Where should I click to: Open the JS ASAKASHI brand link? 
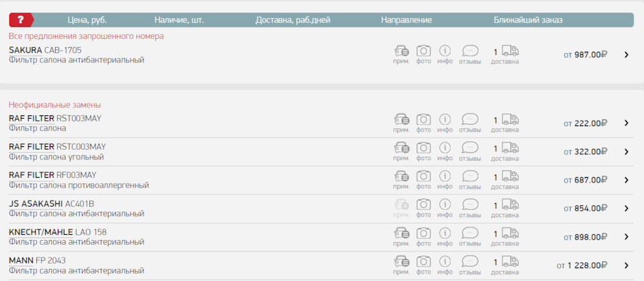point(36,204)
